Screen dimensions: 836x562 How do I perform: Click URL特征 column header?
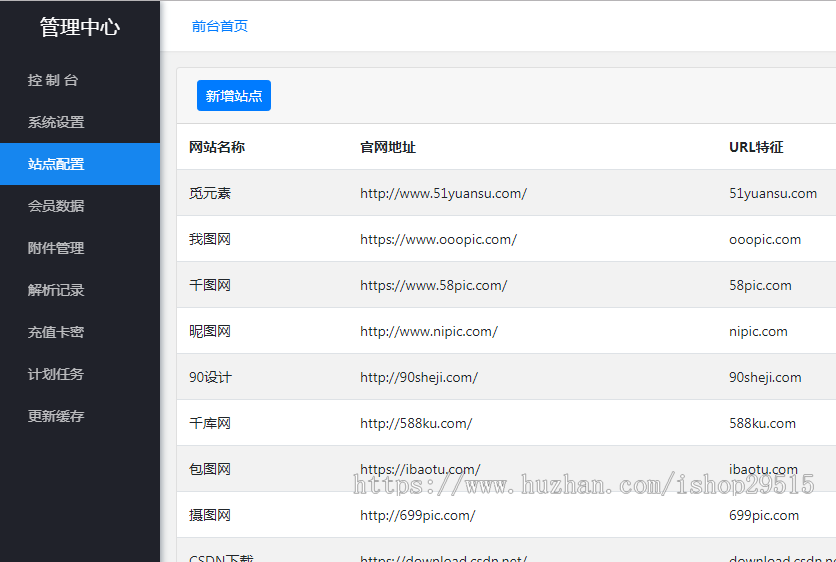click(x=756, y=147)
